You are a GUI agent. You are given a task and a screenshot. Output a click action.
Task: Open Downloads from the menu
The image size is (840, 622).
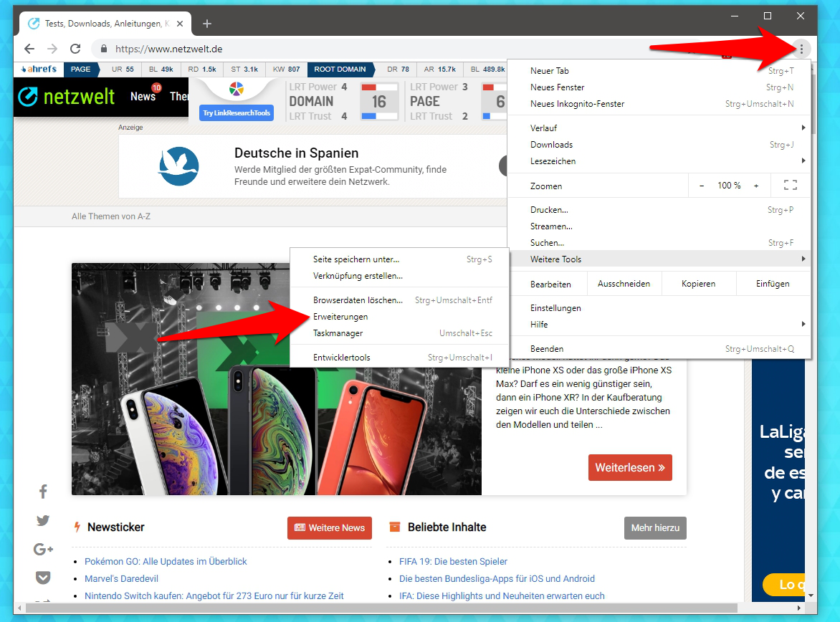pyautogui.click(x=659, y=145)
